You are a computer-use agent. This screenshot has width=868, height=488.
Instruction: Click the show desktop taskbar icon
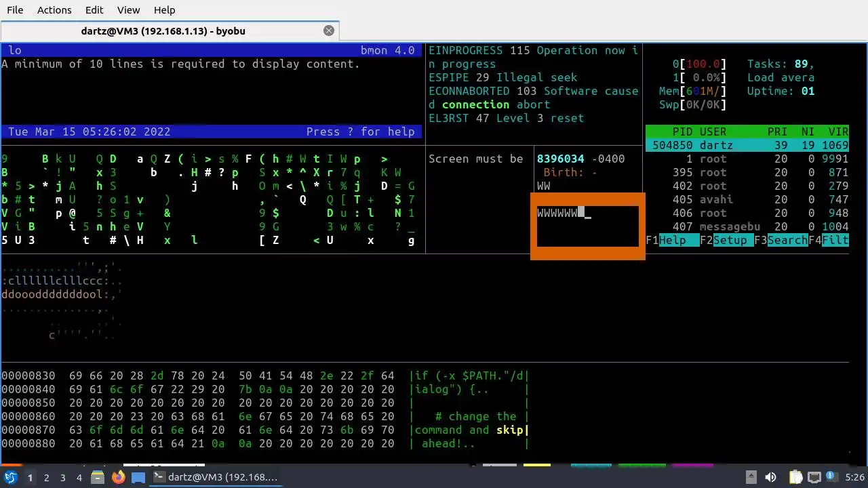point(138,477)
